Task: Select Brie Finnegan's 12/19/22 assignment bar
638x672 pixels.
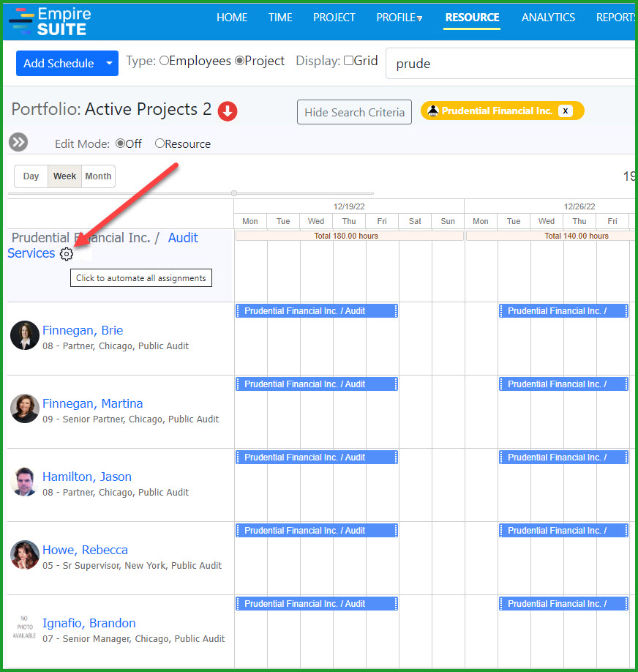Action: click(x=317, y=311)
